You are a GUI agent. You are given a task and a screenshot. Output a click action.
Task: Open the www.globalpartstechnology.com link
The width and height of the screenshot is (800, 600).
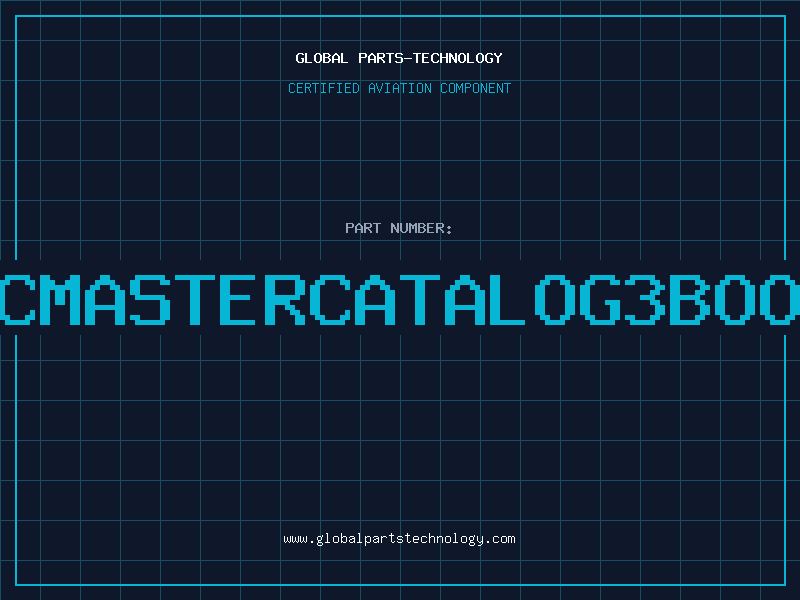[399, 539]
